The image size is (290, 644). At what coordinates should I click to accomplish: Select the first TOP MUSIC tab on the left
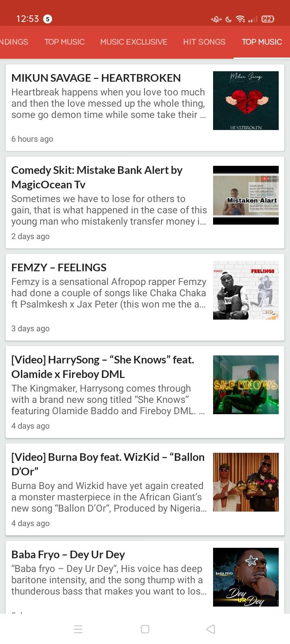tap(64, 42)
